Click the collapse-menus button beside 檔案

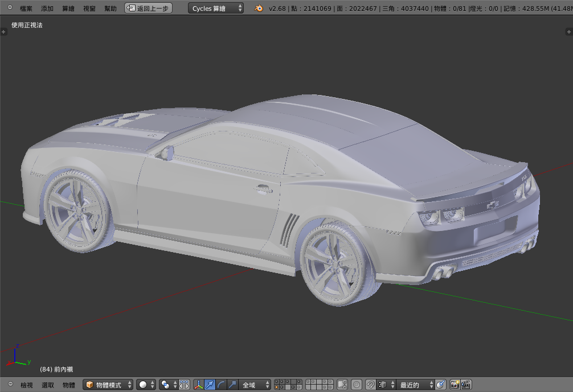click(10, 8)
